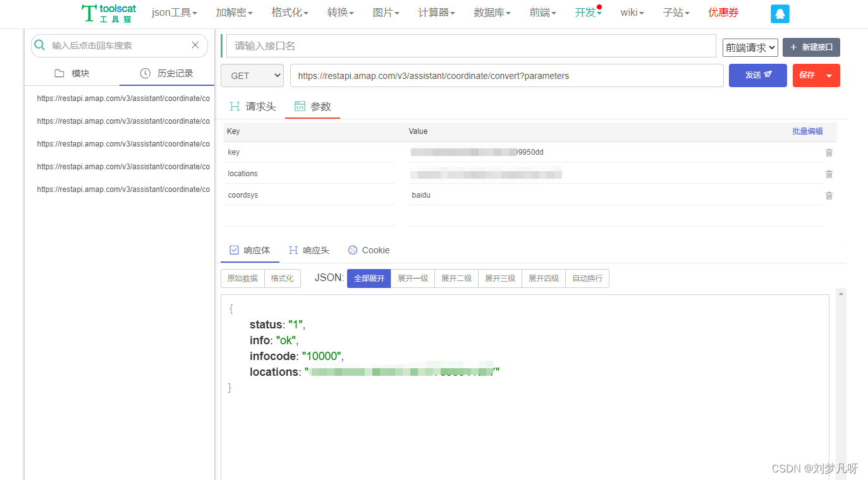Delete the locations parameter row
Viewport: 868px width, 480px height.
pyautogui.click(x=829, y=174)
